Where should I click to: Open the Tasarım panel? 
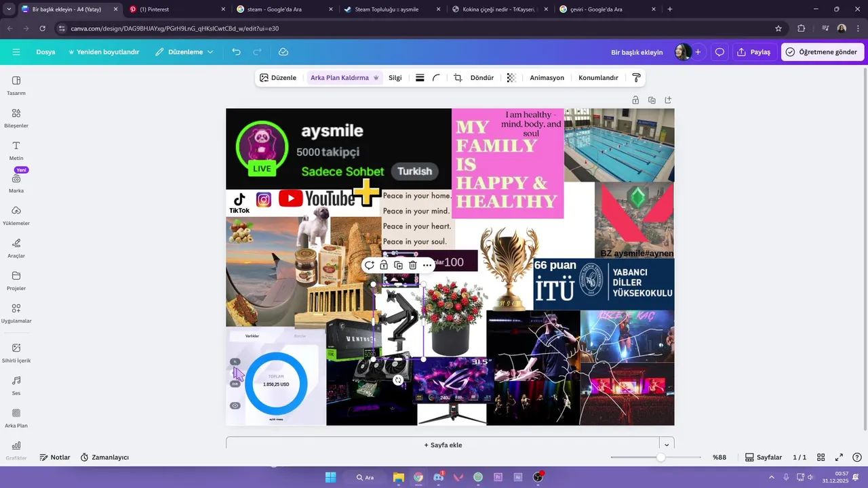pos(16,85)
